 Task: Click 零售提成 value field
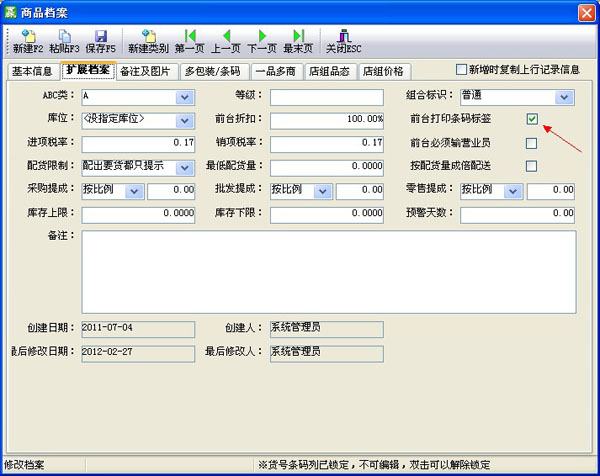point(551,191)
